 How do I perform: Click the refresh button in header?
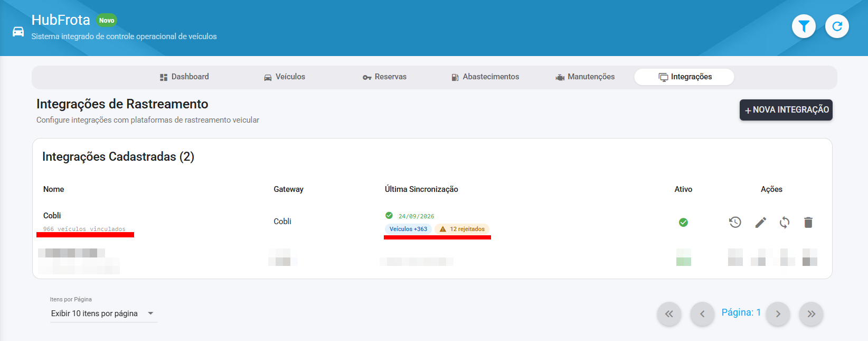coord(837,26)
